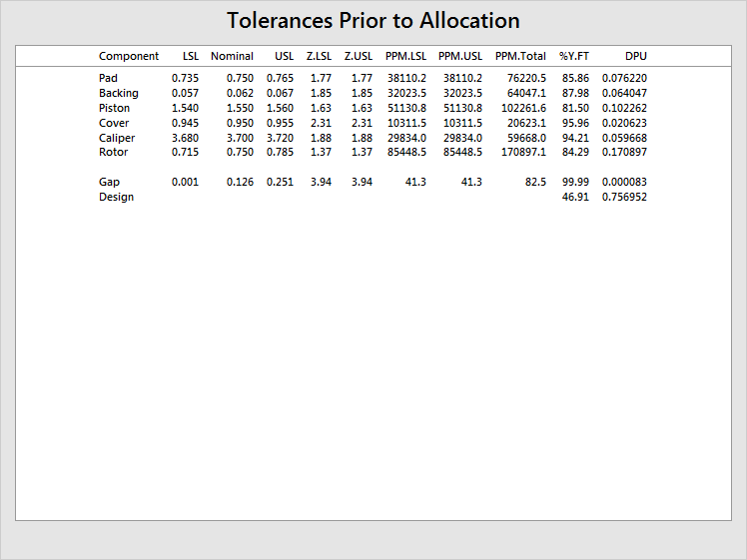Click the Cover component row label
The height and width of the screenshot is (560, 747).
114,123
